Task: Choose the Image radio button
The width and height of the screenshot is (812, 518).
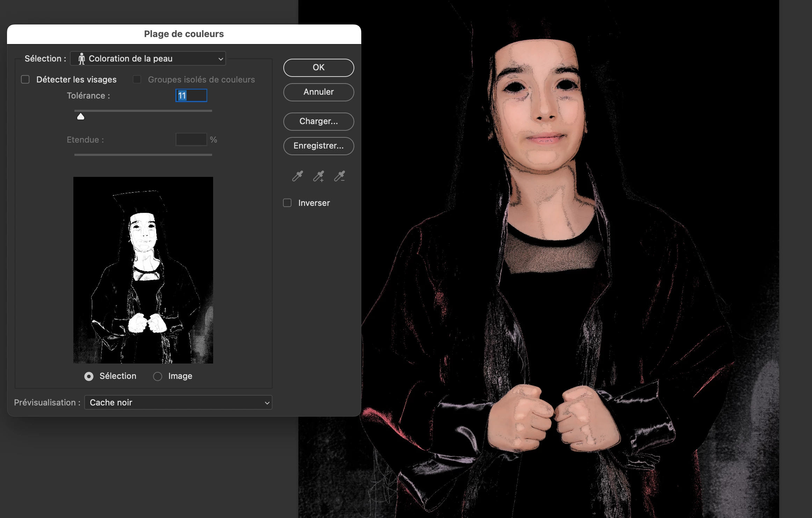Action: (158, 376)
